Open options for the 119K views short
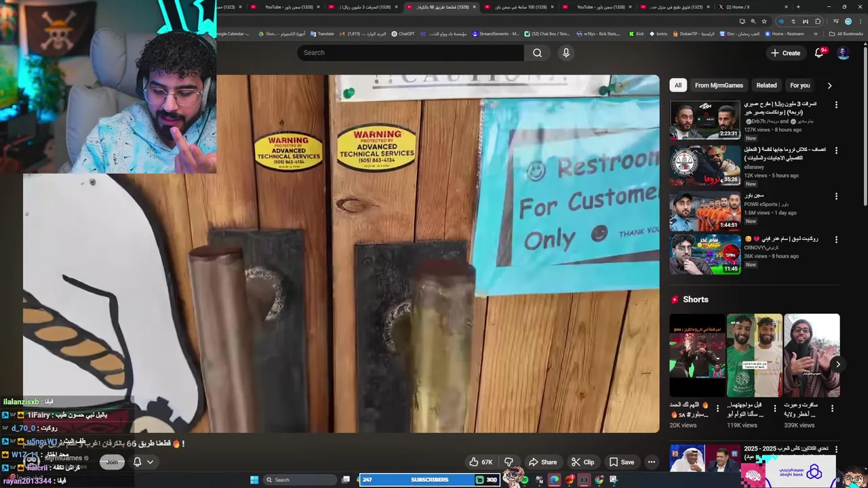 tap(774, 408)
